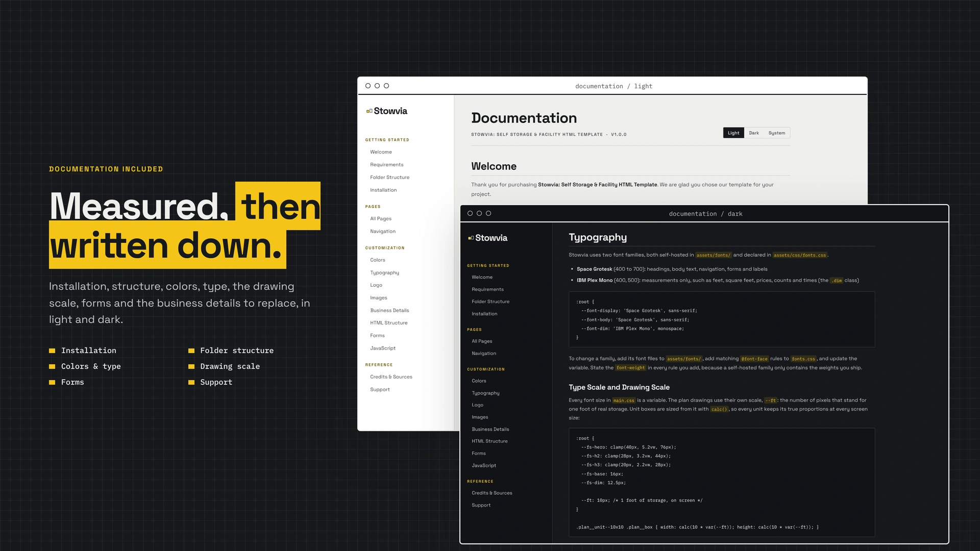Open Typography in the light window sidebar
Viewport: 980px width, 551px height.
click(385, 273)
